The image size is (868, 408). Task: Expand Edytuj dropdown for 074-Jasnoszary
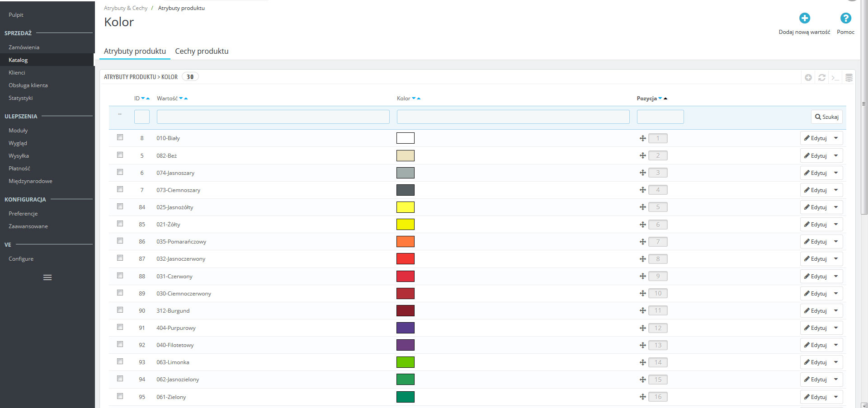pyautogui.click(x=836, y=173)
